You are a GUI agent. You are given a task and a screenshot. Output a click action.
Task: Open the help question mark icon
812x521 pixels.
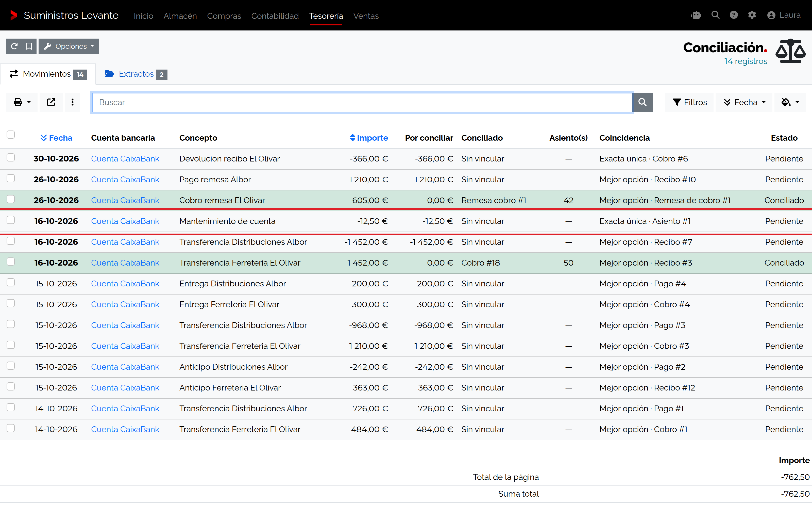pos(734,15)
